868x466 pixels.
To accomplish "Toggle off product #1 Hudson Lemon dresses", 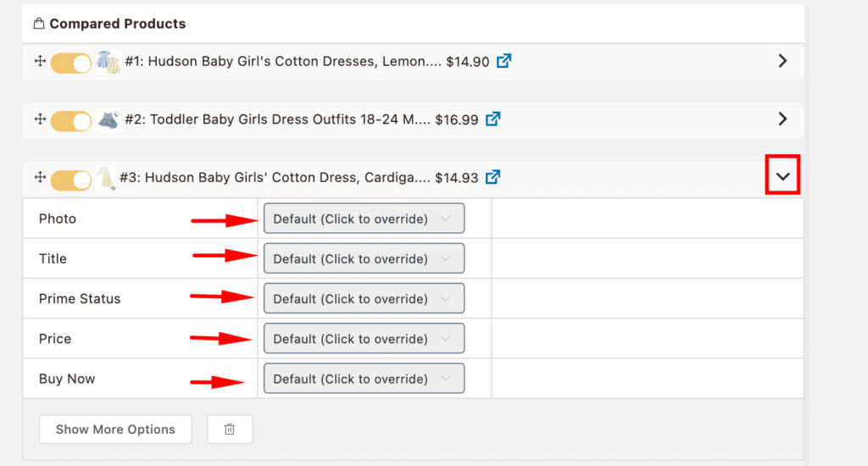I will (x=71, y=63).
